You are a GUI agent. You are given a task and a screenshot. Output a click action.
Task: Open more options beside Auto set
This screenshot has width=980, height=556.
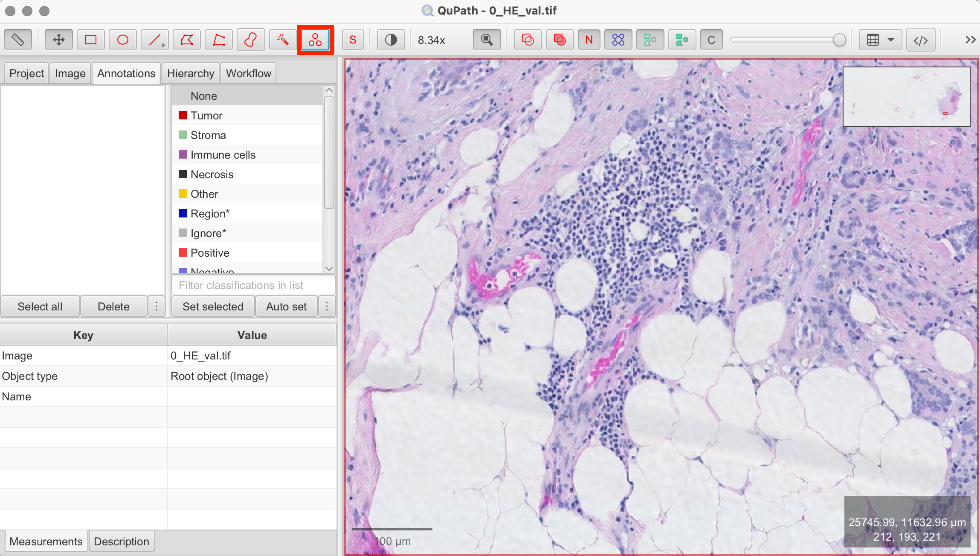pos(327,307)
